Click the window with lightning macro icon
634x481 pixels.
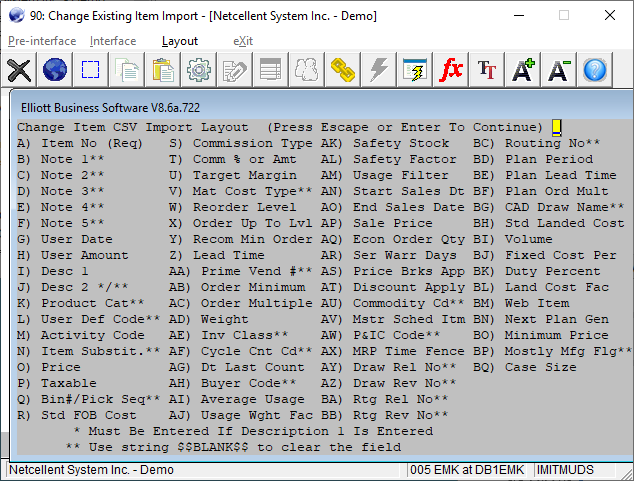coord(414,70)
